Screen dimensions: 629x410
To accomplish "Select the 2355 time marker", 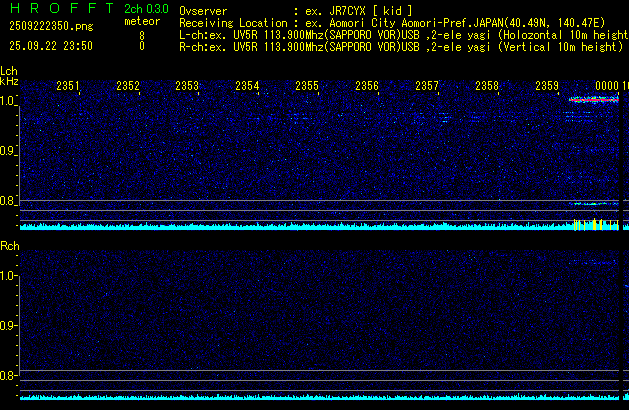I will tap(307, 87).
